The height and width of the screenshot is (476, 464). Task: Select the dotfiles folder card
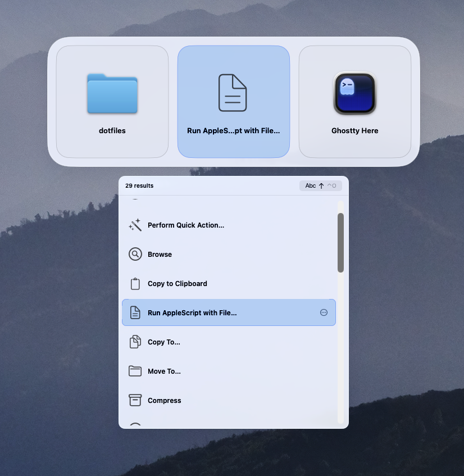[112, 102]
